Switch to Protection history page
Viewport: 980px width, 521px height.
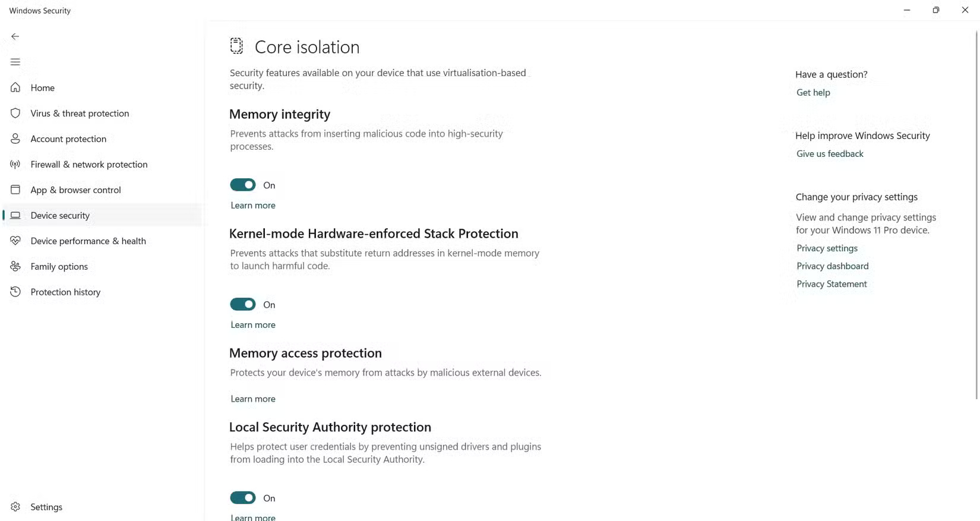65,292
